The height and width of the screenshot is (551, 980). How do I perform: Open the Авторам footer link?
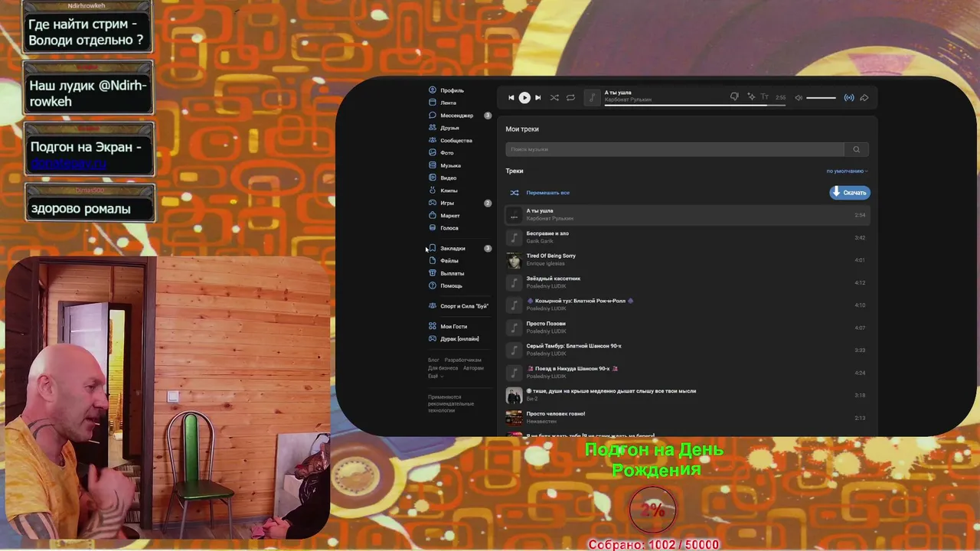pyautogui.click(x=473, y=368)
